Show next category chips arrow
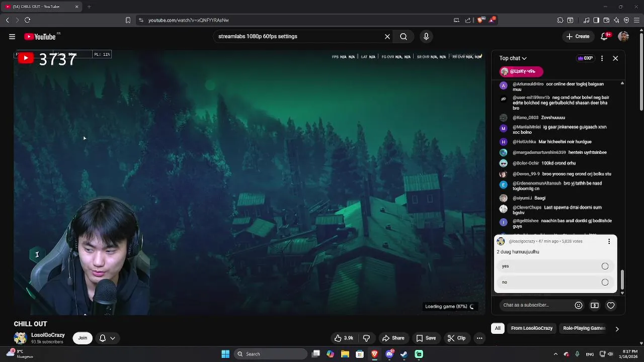This screenshot has height=362, width=644. click(x=617, y=329)
